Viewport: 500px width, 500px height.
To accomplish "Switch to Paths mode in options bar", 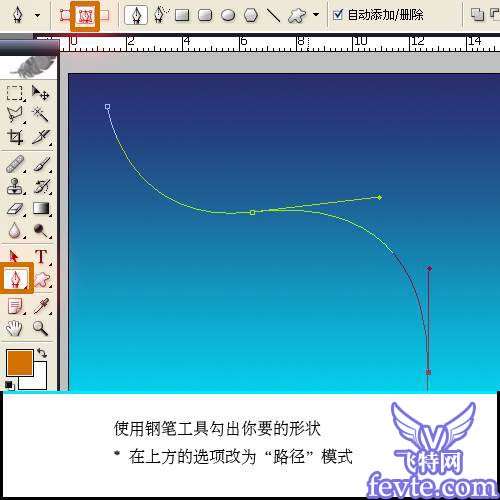I will [x=85, y=16].
